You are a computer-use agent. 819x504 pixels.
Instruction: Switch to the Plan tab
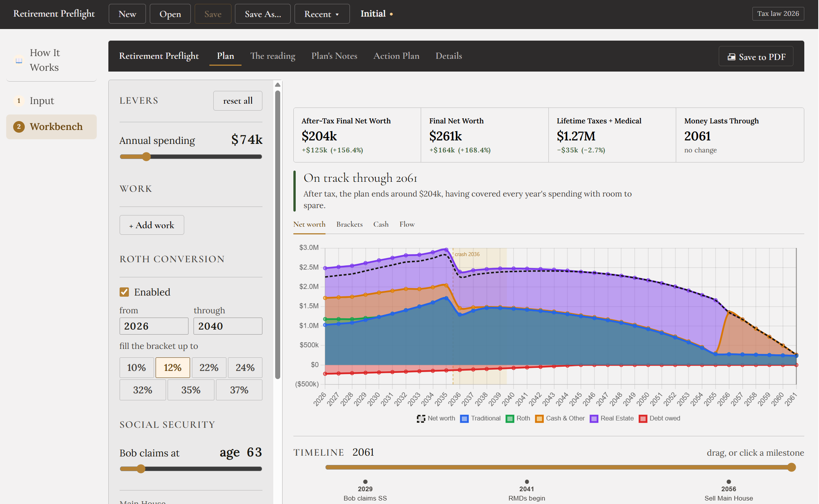pos(225,56)
